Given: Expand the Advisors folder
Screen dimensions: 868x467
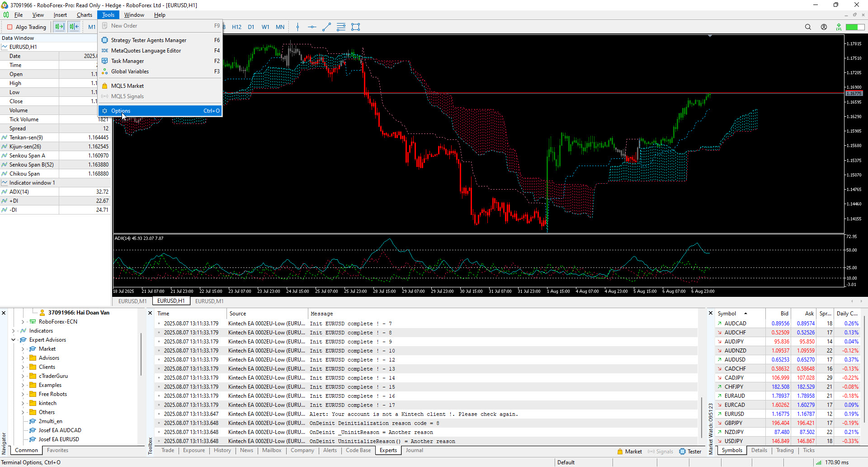Looking at the screenshot, I should tap(23, 358).
